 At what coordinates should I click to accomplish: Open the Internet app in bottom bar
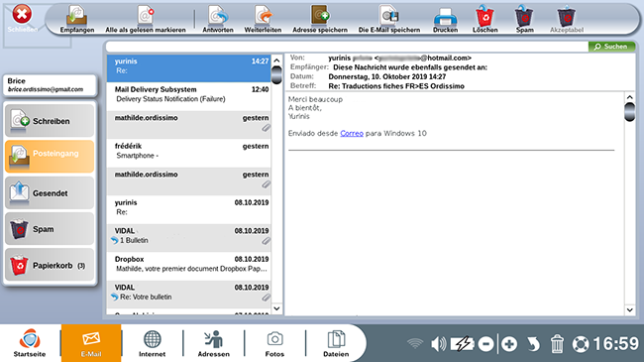click(152, 343)
